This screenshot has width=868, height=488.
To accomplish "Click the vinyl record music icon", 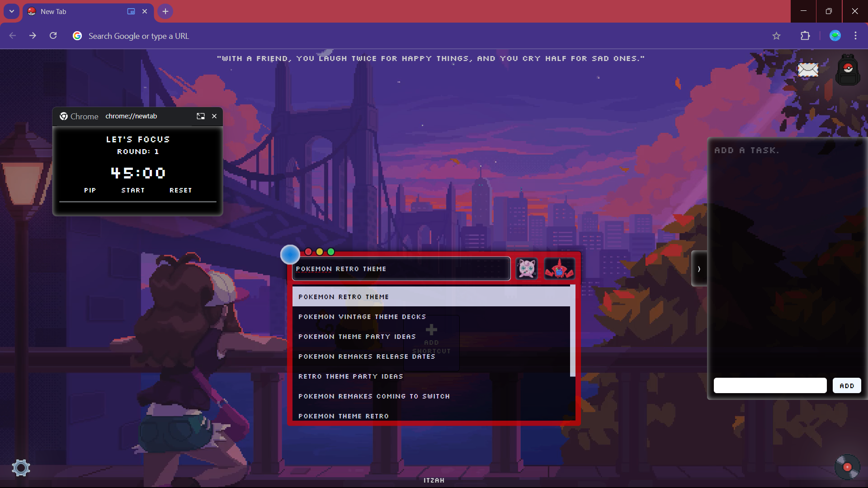I will pyautogui.click(x=847, y=467).
